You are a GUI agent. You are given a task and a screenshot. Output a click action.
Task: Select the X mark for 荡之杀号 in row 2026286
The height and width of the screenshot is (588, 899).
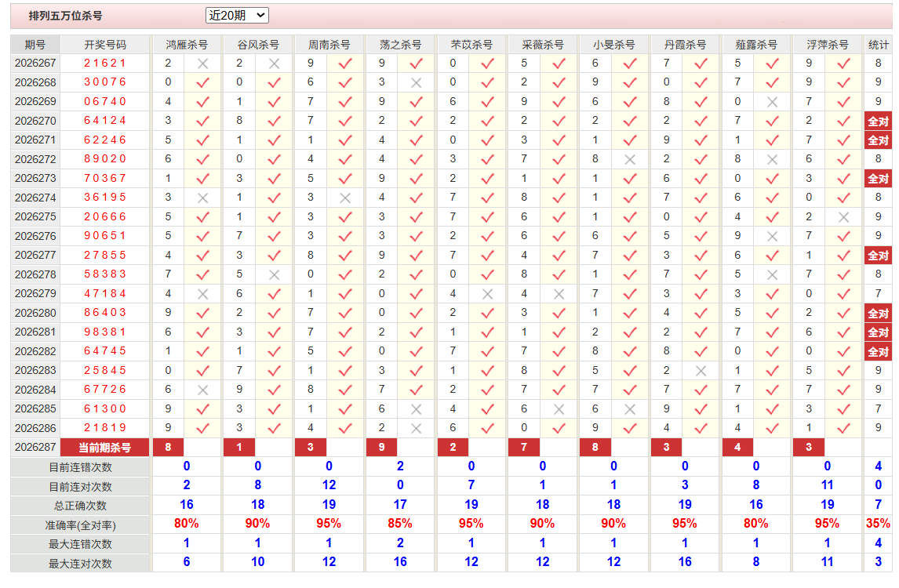(x=417, y=429)
